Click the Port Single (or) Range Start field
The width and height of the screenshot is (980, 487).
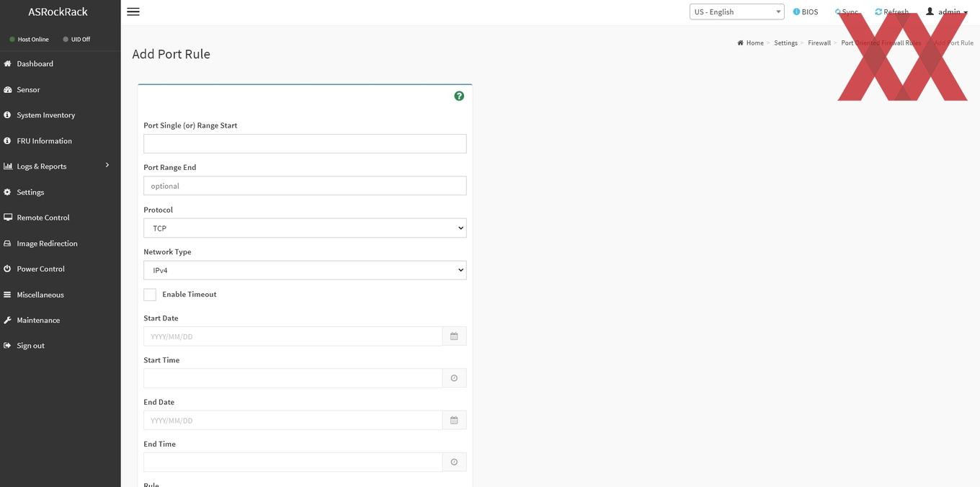(305, 143)
